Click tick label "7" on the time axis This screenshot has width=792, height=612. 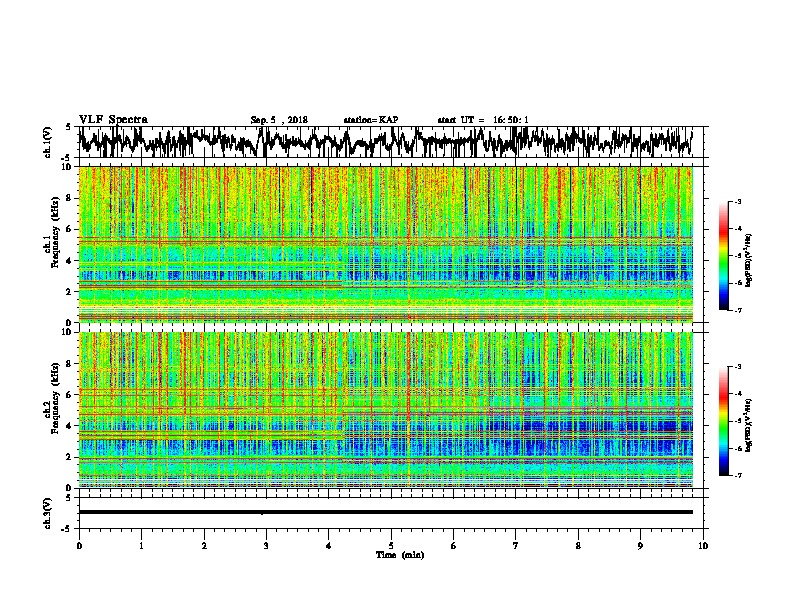coord(516,546)
